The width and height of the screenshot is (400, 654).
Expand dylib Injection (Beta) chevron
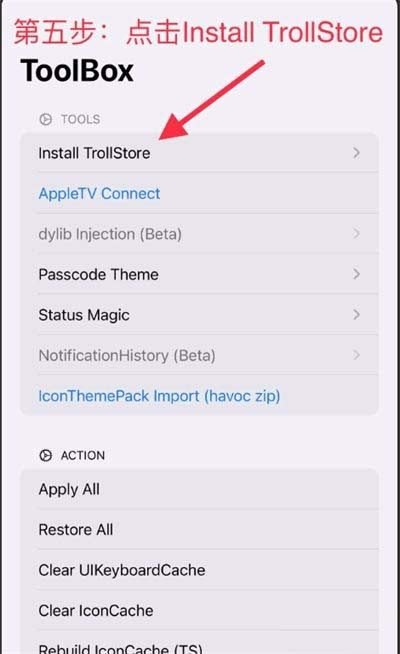[x=356, y=234]
